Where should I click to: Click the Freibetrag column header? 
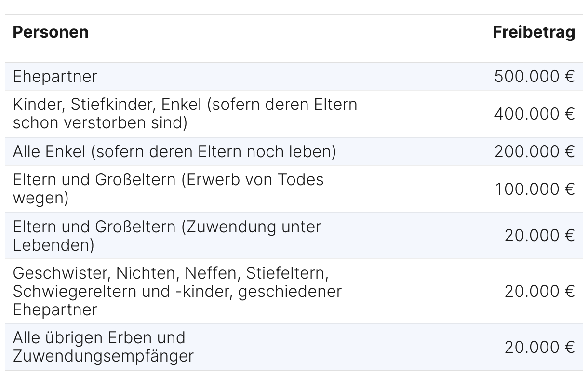(534, 32)
